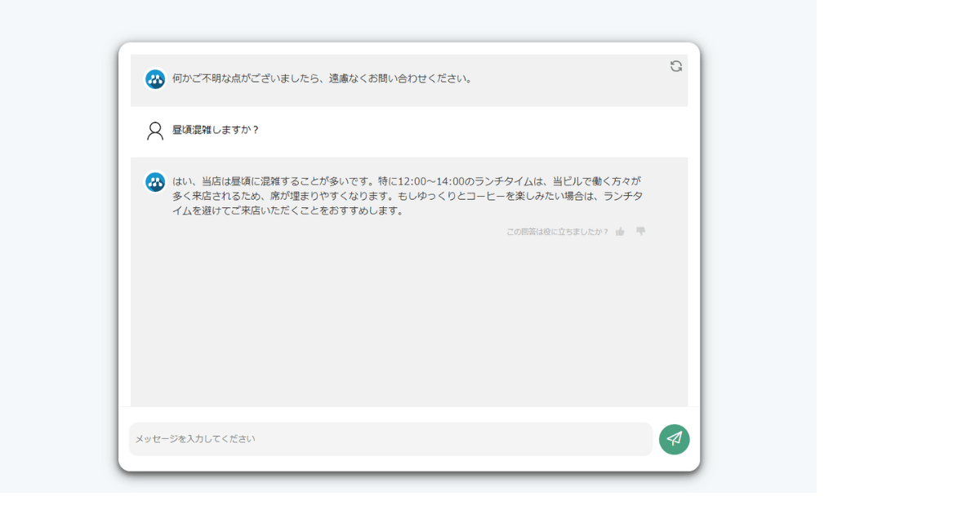Image resolution: width=980 pixels, height=514 pixels.
Task: Give thumbs up to the answer
Action: 620,232
